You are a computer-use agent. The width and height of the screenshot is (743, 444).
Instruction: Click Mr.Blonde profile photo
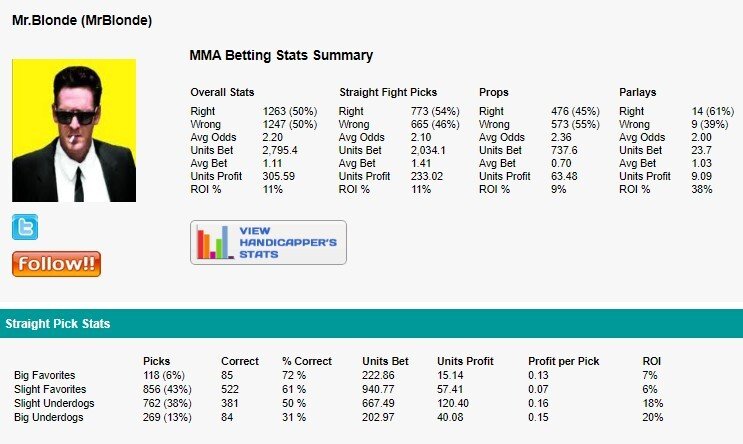(74, 130)
